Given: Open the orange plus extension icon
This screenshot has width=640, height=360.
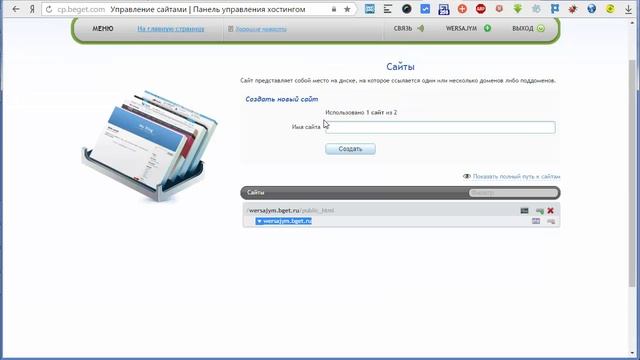Looking at the screenshot, I should pos(462,9).
